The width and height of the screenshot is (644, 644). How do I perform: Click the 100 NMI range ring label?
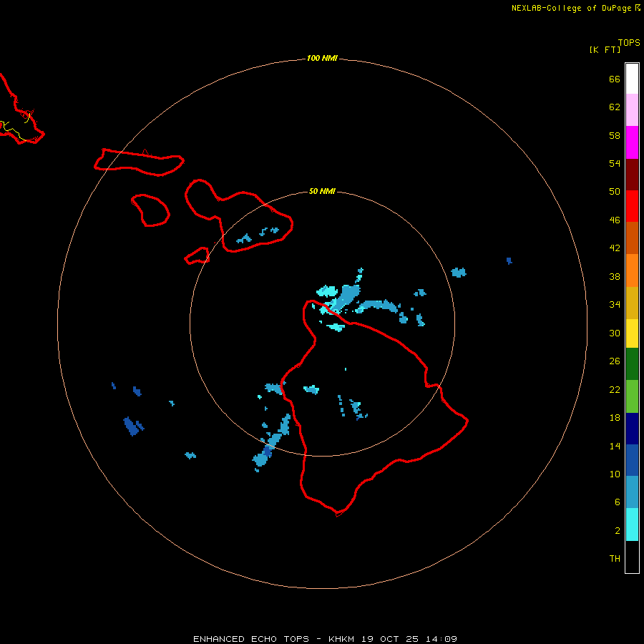(322, 59)
